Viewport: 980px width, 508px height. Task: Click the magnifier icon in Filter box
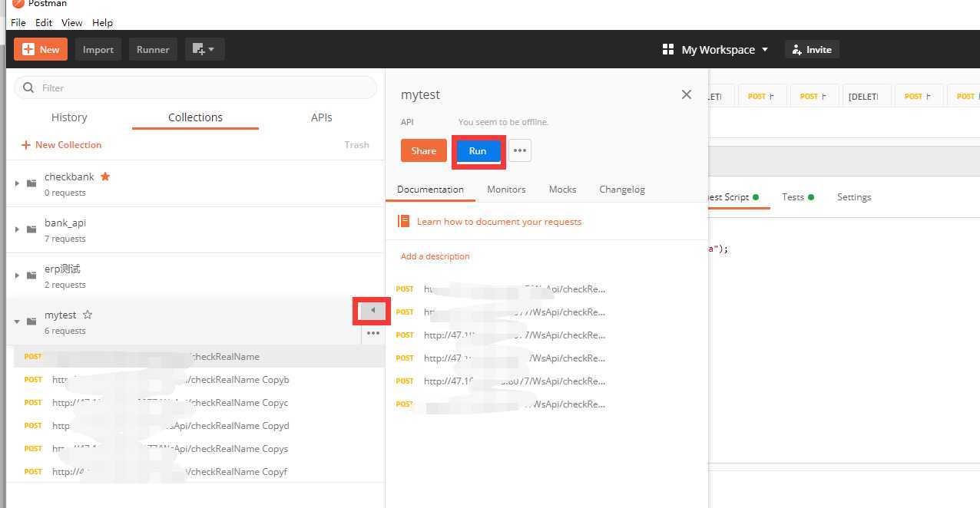click(28, 87)
